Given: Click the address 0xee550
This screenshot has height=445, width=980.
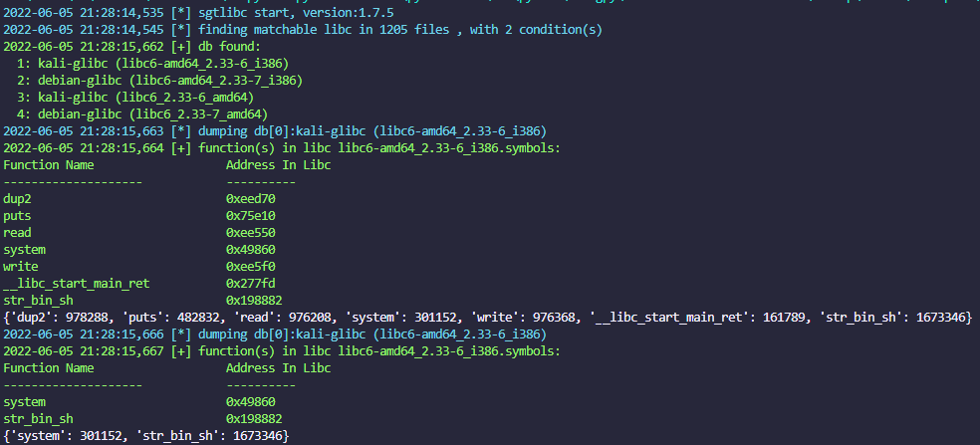Looking at the screenshot, I should point(251,233).
